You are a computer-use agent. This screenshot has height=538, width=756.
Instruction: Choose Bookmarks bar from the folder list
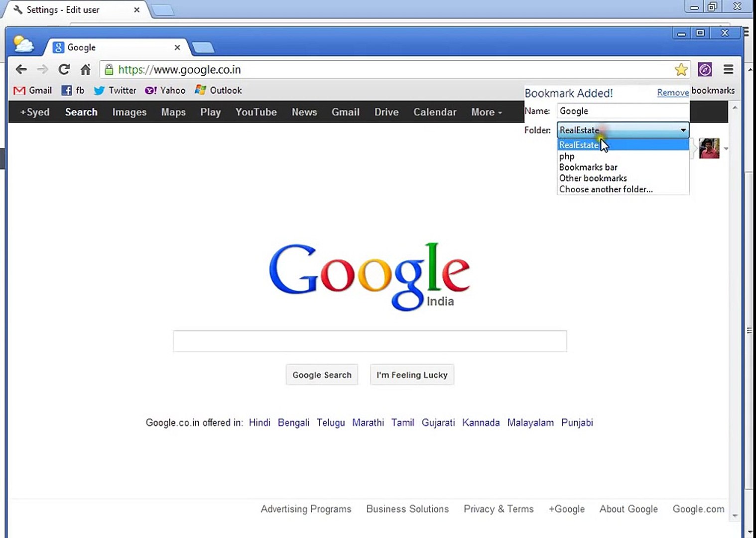click(x=623, y=167)
